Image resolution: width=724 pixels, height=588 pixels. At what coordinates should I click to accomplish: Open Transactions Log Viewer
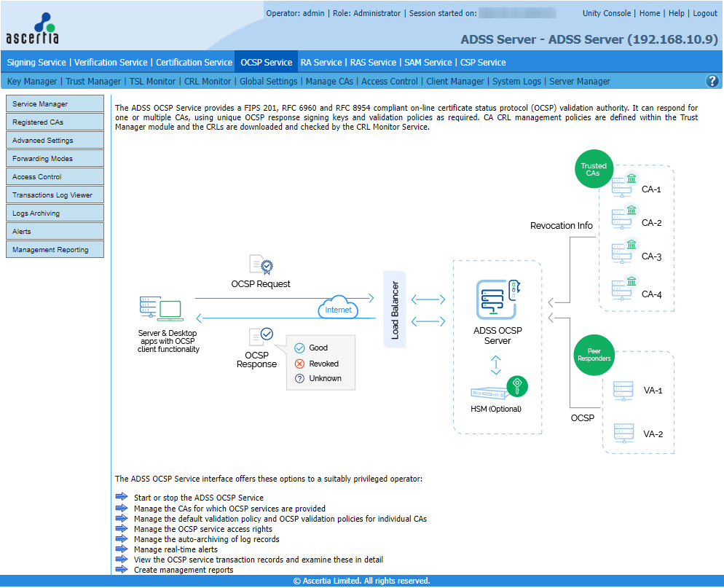pos(55,195)
